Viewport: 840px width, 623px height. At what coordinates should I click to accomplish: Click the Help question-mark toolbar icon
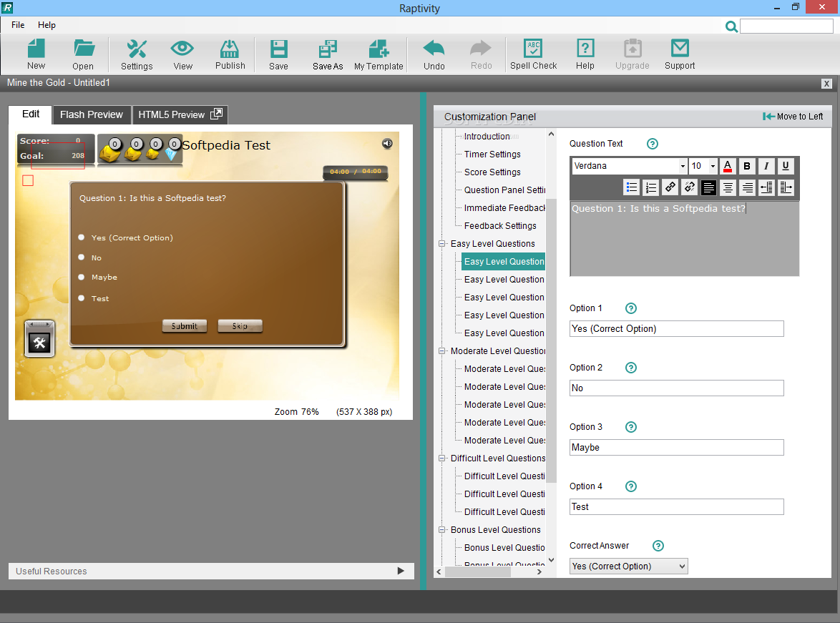(x=585, y=54)
